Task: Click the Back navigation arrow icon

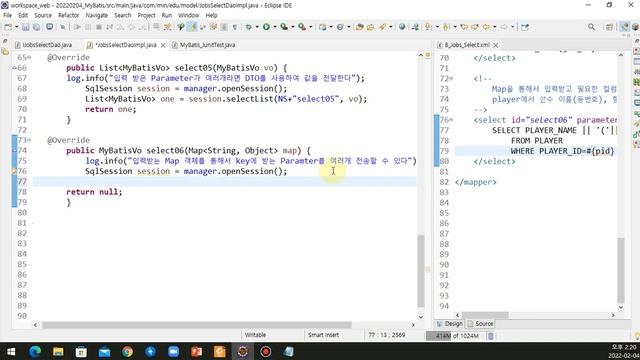Action: (x=486, y=27)
